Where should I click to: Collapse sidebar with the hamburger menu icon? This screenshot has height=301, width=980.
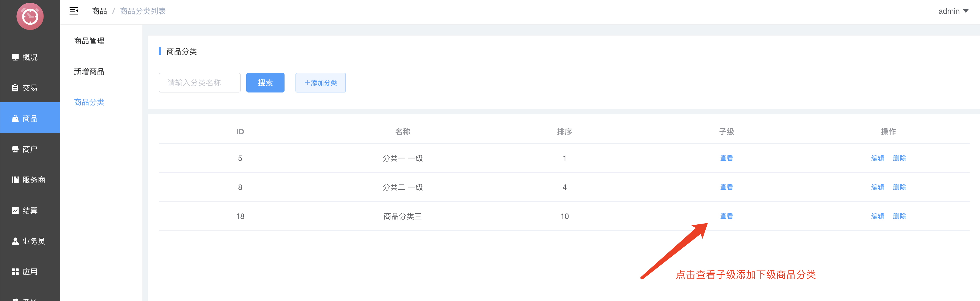pos(74,11)
